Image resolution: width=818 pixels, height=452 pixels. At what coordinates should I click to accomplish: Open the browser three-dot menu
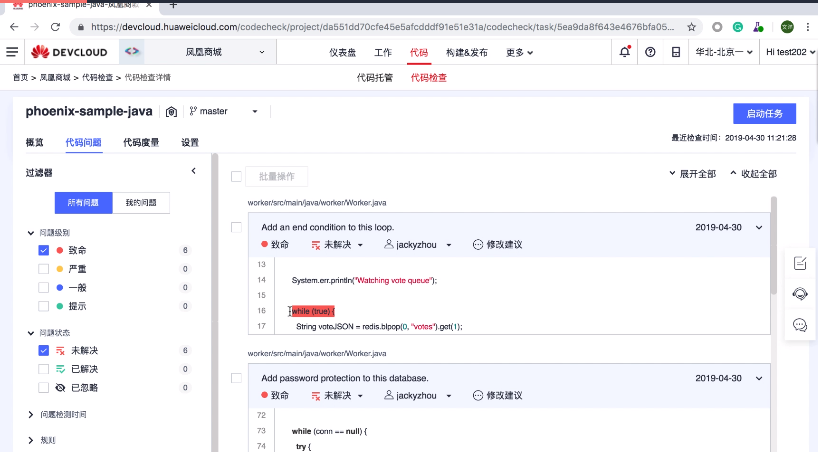point(808,27)
